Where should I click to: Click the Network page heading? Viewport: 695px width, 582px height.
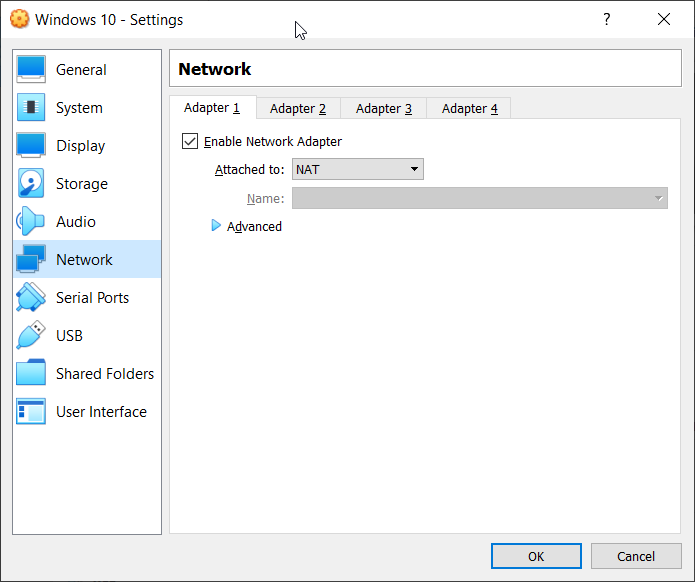coord(215,69)
